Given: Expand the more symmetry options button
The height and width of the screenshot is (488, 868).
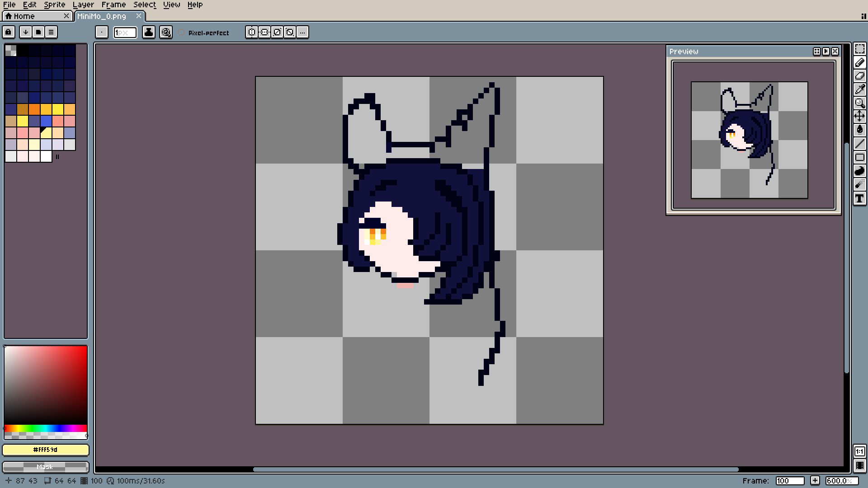Looking at the screenshot, I should click(302, 32).
